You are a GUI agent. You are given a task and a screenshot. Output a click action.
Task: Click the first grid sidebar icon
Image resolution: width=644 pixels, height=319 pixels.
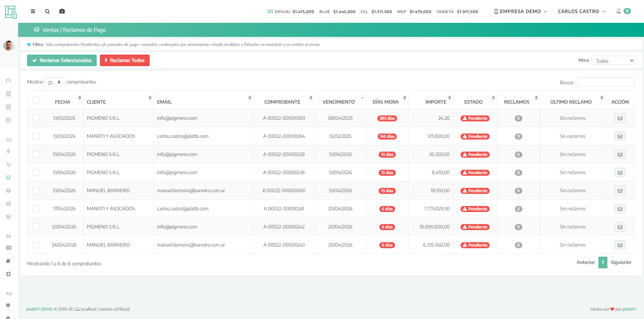click(8, 94)
